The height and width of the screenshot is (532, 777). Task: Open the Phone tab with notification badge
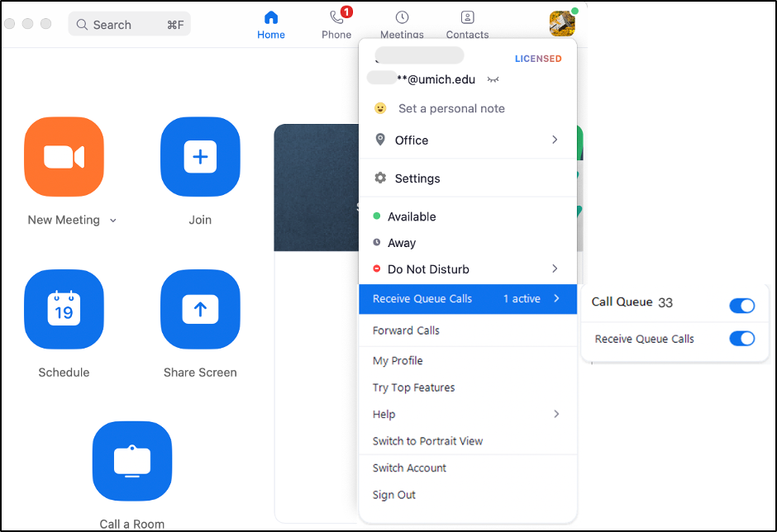pos(336,24)
